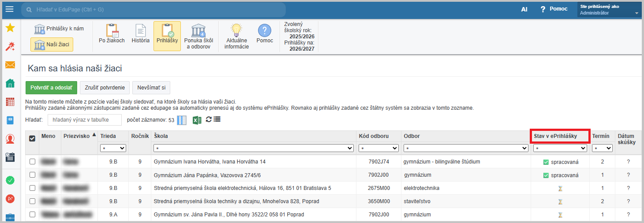This screenshot has width=644, height=223.
Task: Open Aktuálne informácie lightbulb icon
Action: pos(236,35)
